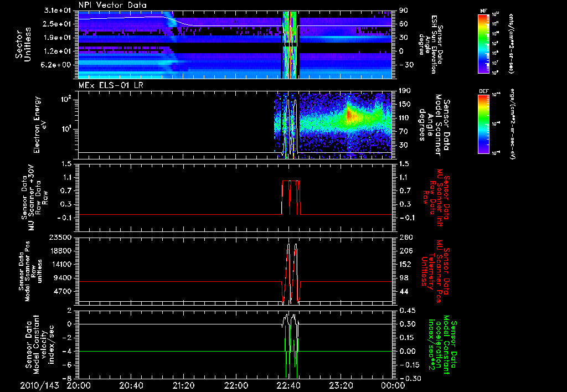Click the '9400' scanner position tick value
567x392 pixels.
pos(63,278)
